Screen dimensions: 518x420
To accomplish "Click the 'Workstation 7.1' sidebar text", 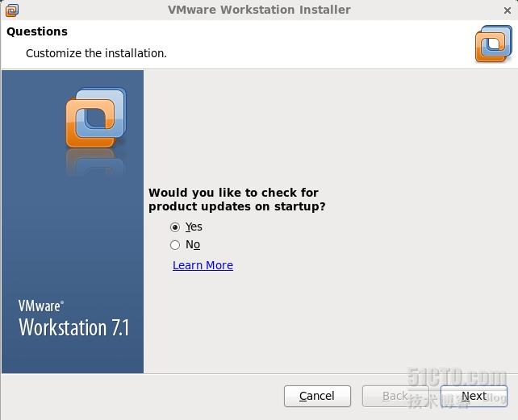I will (x=74, y=327).
